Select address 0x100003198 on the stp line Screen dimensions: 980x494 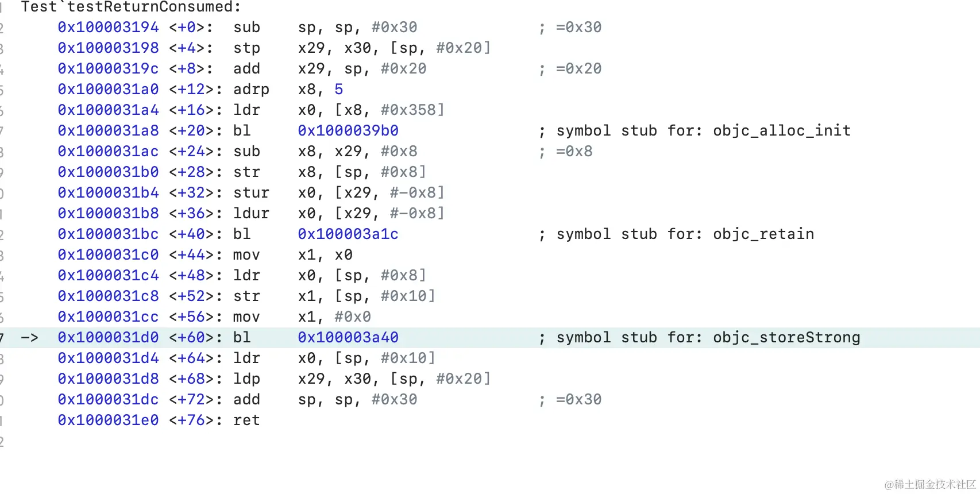click(x=108, y=48)
